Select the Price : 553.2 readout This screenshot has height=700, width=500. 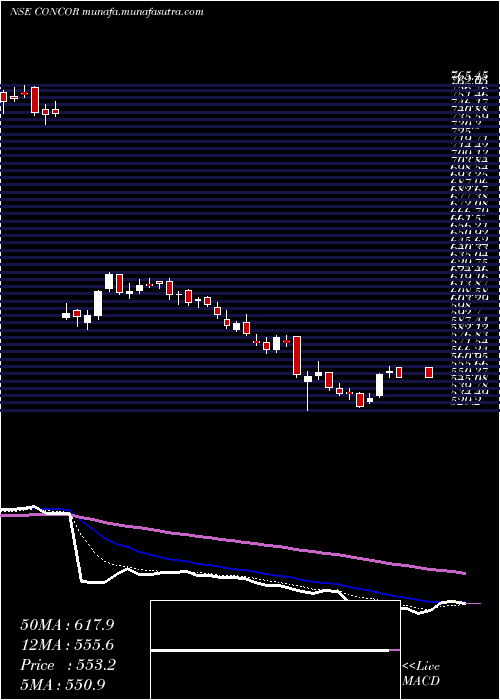[x=68, y=665]
